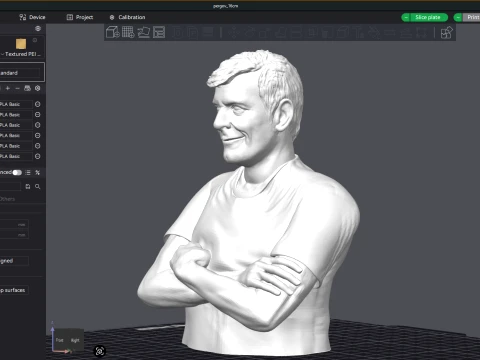Add a new plate via grid icon

click(x=128, y=32)
